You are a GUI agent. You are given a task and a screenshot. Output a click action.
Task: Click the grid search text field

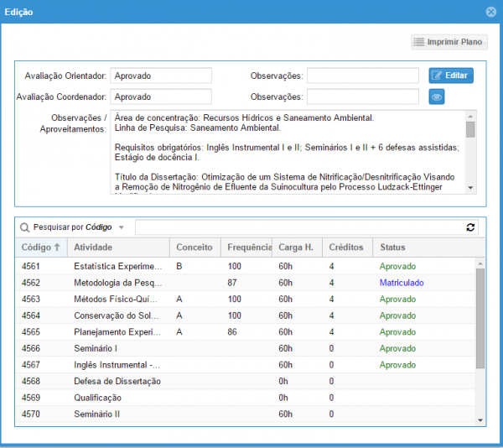(299, 227)
